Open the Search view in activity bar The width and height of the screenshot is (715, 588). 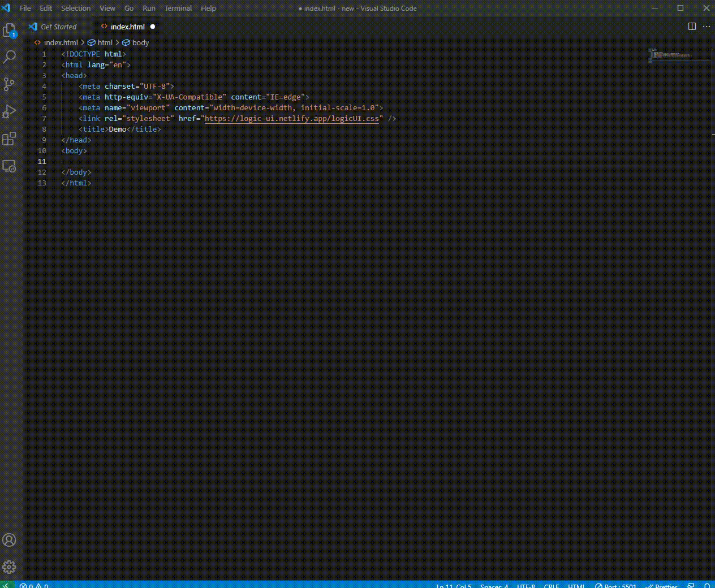10,57
